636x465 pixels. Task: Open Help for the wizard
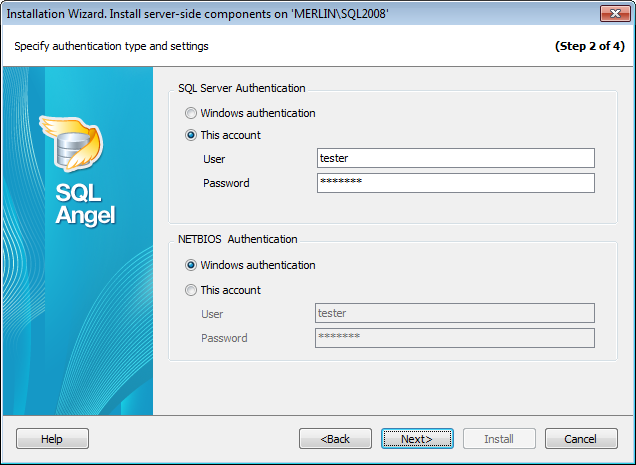[52, 439]
